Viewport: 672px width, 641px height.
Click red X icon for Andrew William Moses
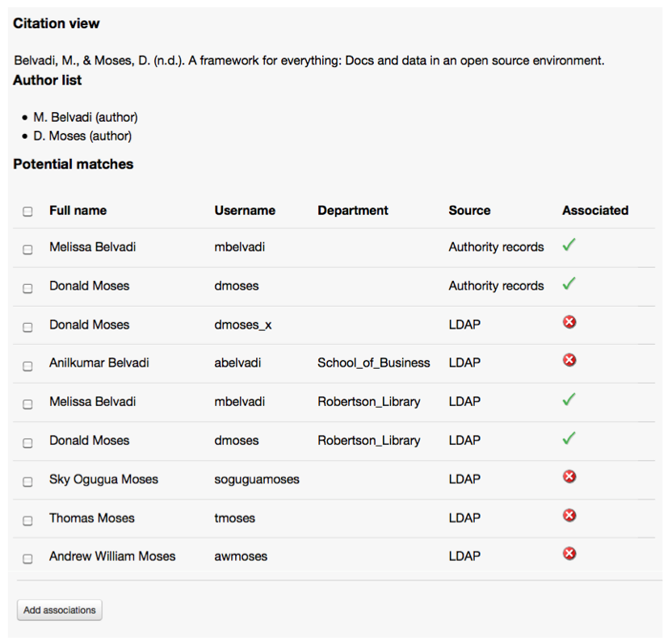click(569, 553)
